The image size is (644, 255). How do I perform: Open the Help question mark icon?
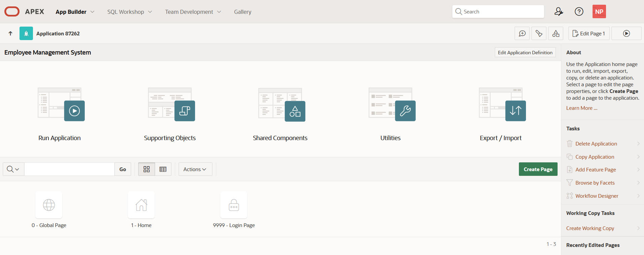(579, 12)
